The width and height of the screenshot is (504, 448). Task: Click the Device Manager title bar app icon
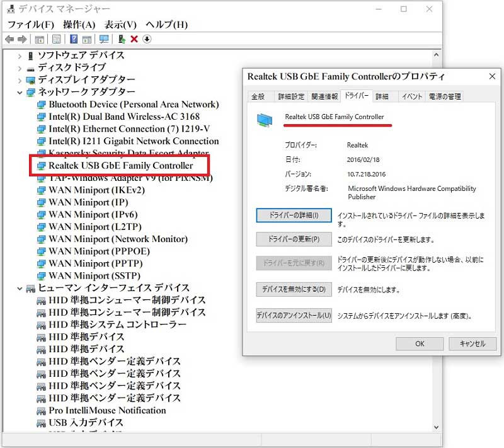[x=11, y=9]
